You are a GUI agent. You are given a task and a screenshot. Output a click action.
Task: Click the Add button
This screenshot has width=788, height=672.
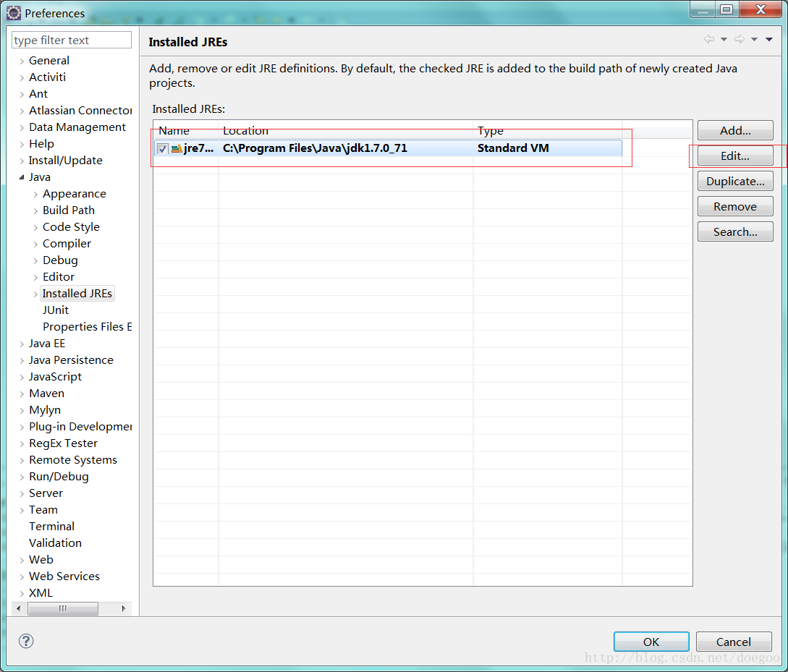point(734,130)
